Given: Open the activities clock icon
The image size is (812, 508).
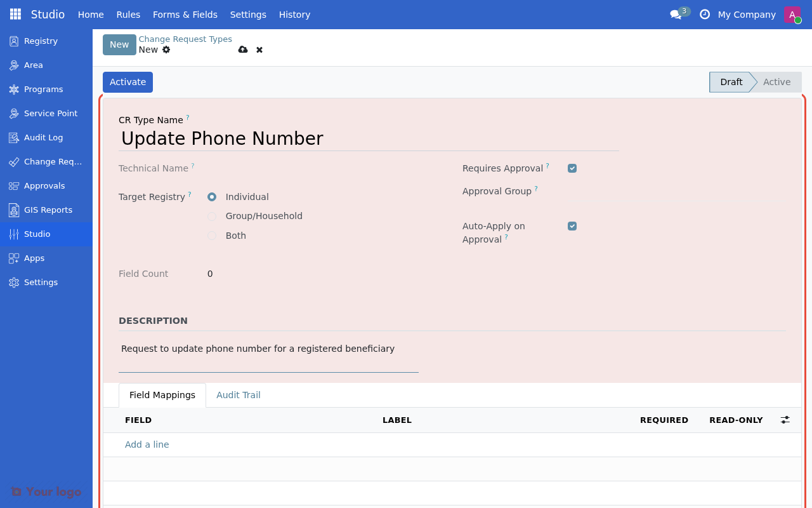Looking at the screenshot, I should point(704,14).
